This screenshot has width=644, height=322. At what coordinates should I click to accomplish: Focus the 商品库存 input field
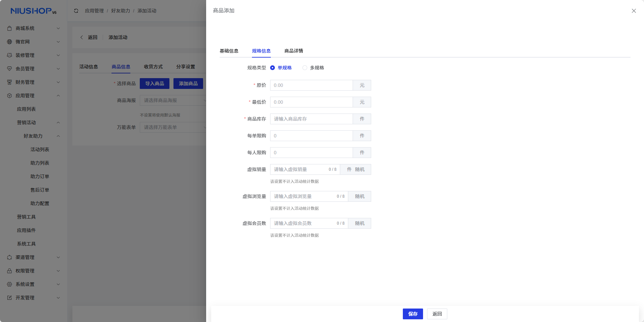click(x=311, y=119)
